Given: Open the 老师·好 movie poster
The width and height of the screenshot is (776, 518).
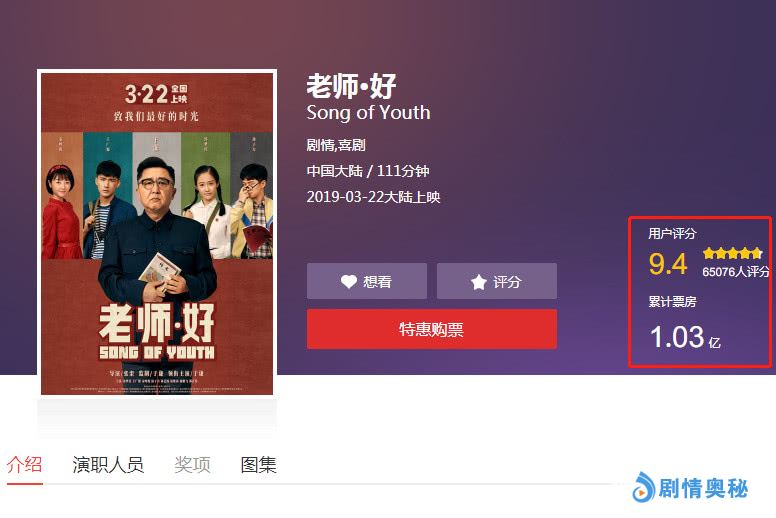Looking at the screenshot, I should click(157, 234).
